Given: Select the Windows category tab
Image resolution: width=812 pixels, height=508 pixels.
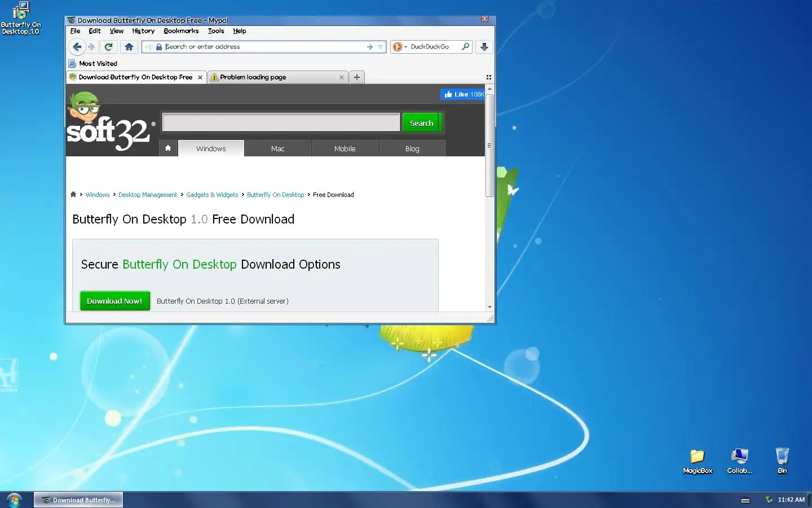Looking at the screenshot, I should tap(211, 148).
